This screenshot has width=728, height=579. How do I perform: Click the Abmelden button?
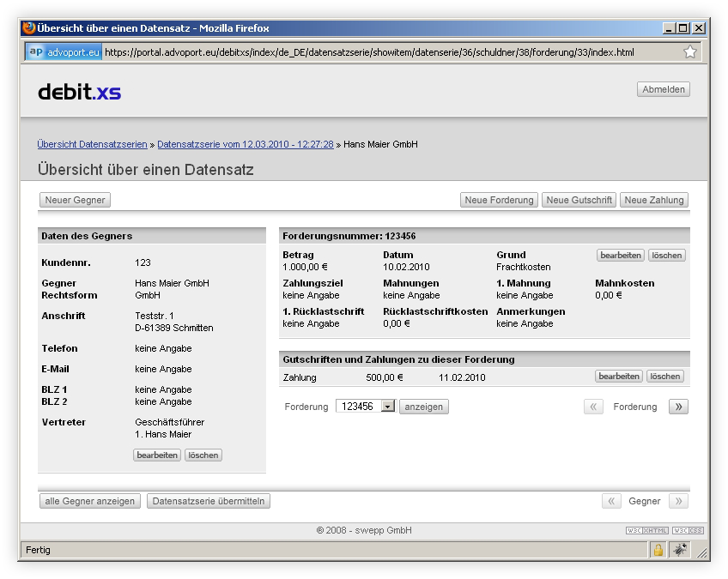point(664,89)
